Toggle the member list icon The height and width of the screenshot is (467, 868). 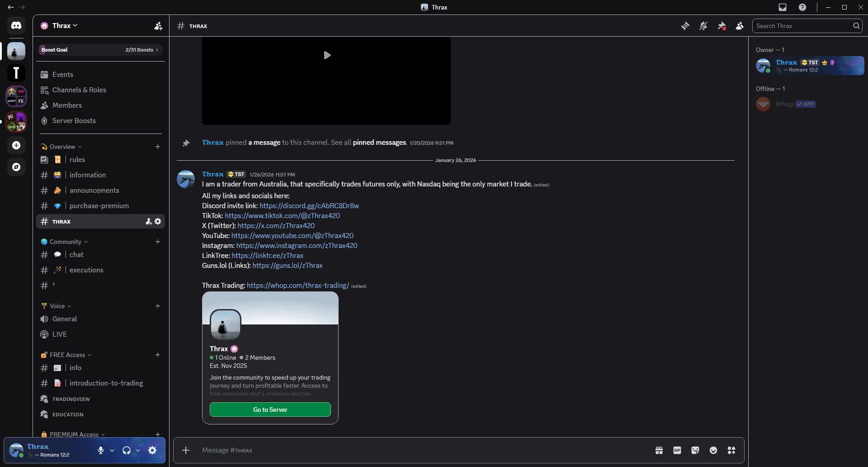pos(740,26)
